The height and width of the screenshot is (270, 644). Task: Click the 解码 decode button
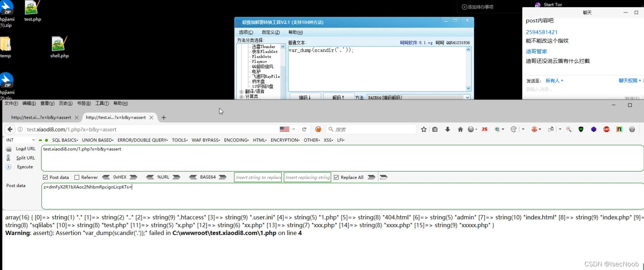point(338,97)
